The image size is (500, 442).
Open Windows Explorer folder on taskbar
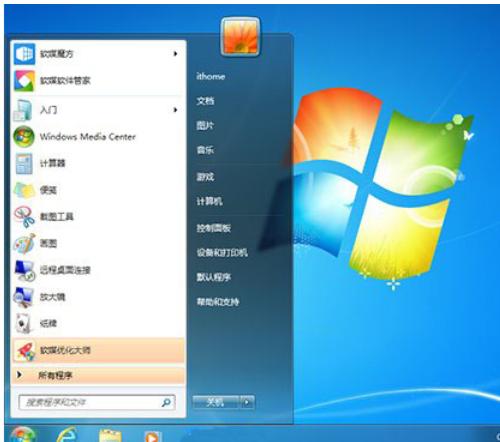[x=110, y=435]
